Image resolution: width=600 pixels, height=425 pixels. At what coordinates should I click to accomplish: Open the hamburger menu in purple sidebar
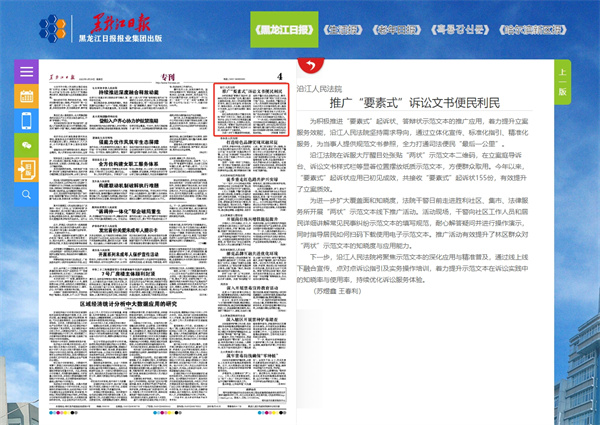click(26, 72)
